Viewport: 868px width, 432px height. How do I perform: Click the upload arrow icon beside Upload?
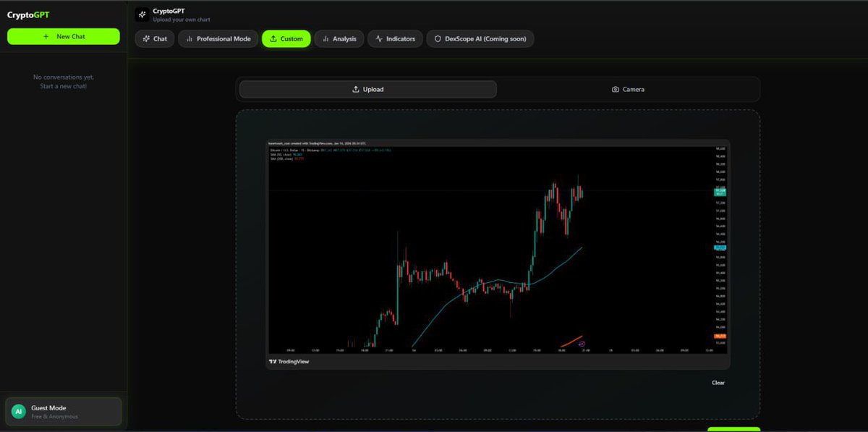pyautogui.click(x=355, y=90)
